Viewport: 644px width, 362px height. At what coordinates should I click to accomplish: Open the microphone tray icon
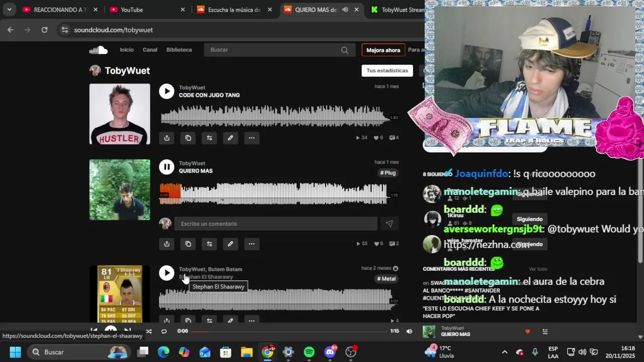tap(535, 352)
